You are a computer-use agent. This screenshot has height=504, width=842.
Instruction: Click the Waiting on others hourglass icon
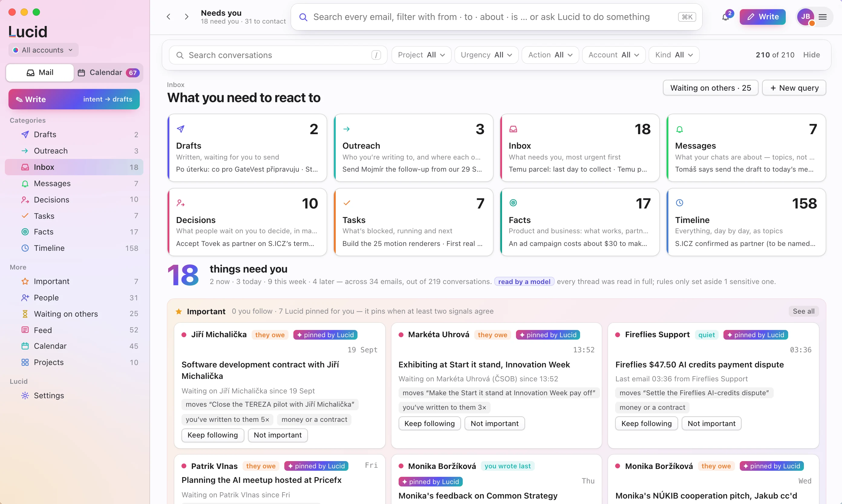(x=25, y=314)
